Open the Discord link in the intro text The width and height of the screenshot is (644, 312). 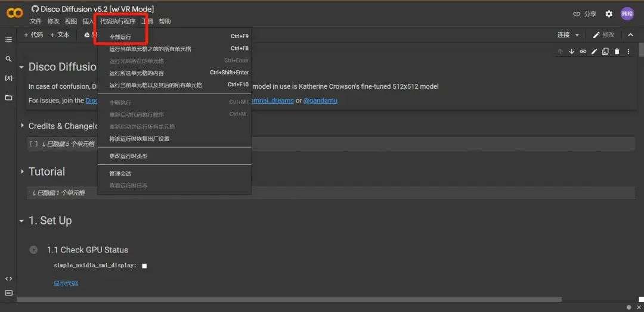coord(91,101)
